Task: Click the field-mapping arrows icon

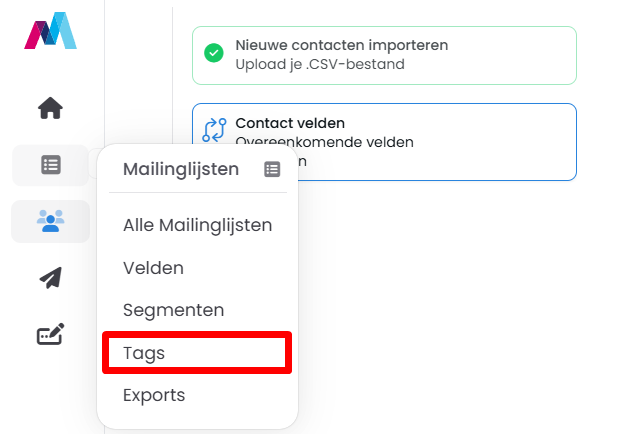Action: [214, 131]
